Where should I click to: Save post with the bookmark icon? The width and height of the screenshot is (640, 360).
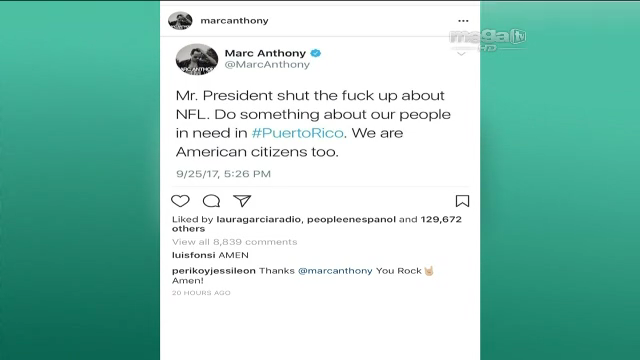coord(462,201)
